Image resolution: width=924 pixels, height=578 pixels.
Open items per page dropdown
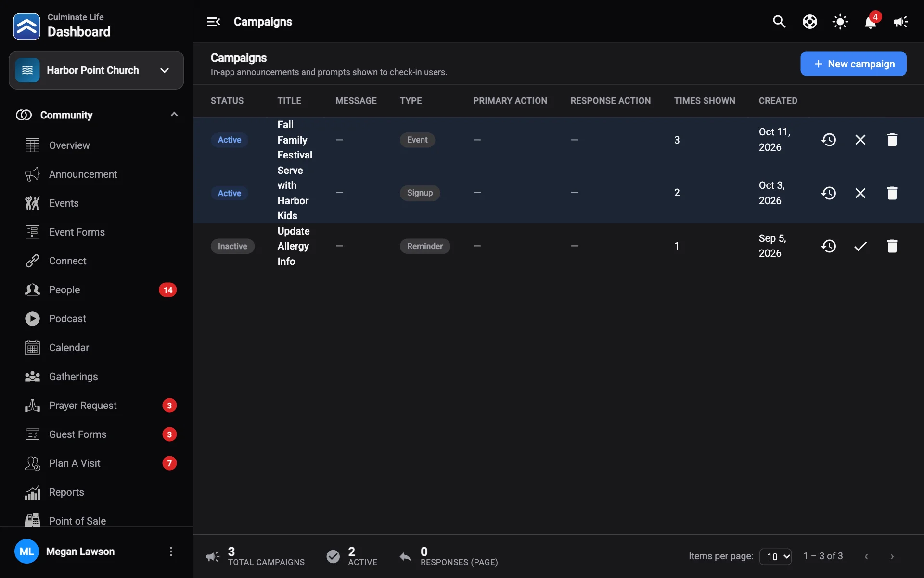[776, 556]
